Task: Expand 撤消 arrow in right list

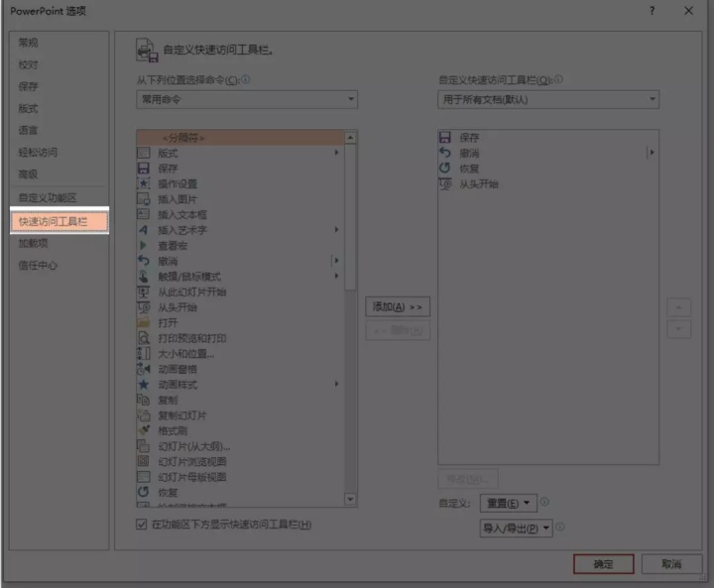Action: tap(652, 153)
